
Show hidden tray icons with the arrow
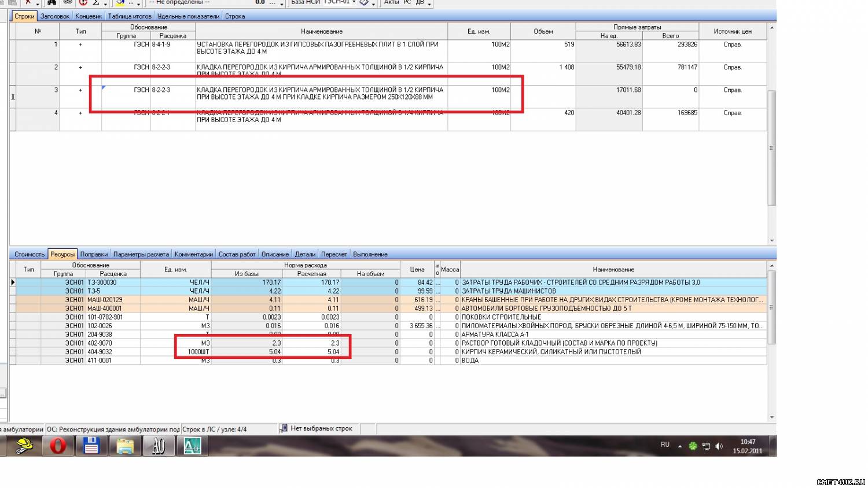click(680, 446)
